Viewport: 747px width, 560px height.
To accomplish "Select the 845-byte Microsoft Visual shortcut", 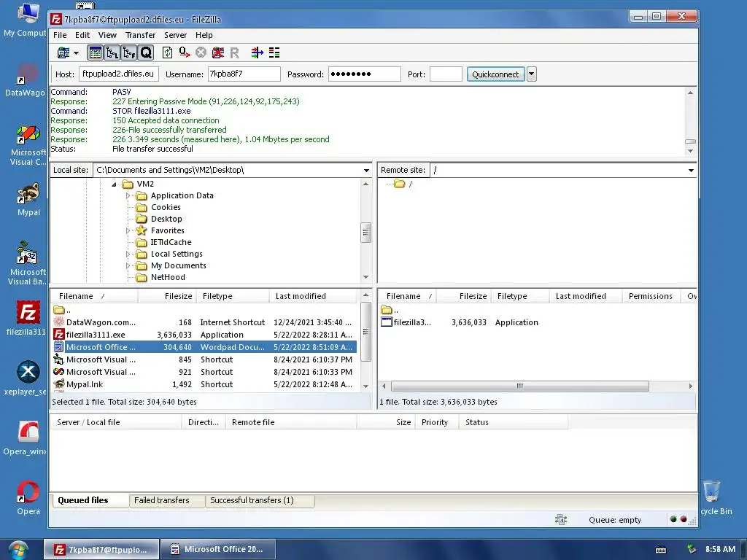I will tap(204, 359).
